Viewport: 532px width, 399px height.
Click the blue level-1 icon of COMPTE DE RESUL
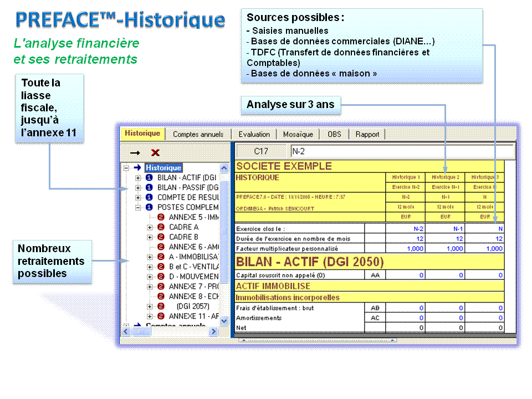149,197
